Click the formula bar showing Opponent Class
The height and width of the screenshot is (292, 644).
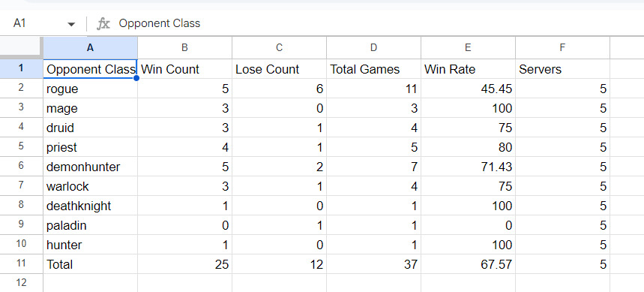(x=378, y=23)
